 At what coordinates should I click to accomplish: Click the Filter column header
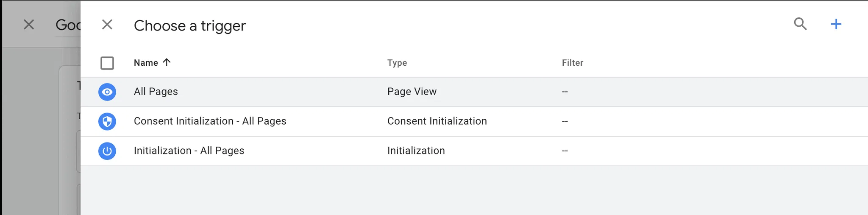click(x=572, y=63)
